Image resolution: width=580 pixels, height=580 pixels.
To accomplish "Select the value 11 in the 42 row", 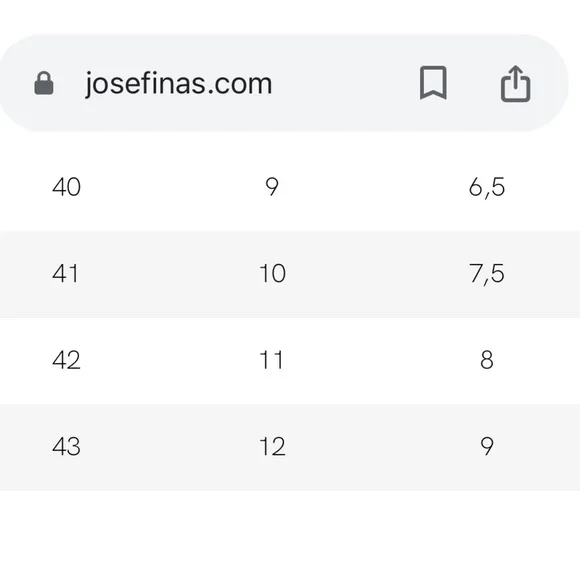I will click(x=272, y=360).
